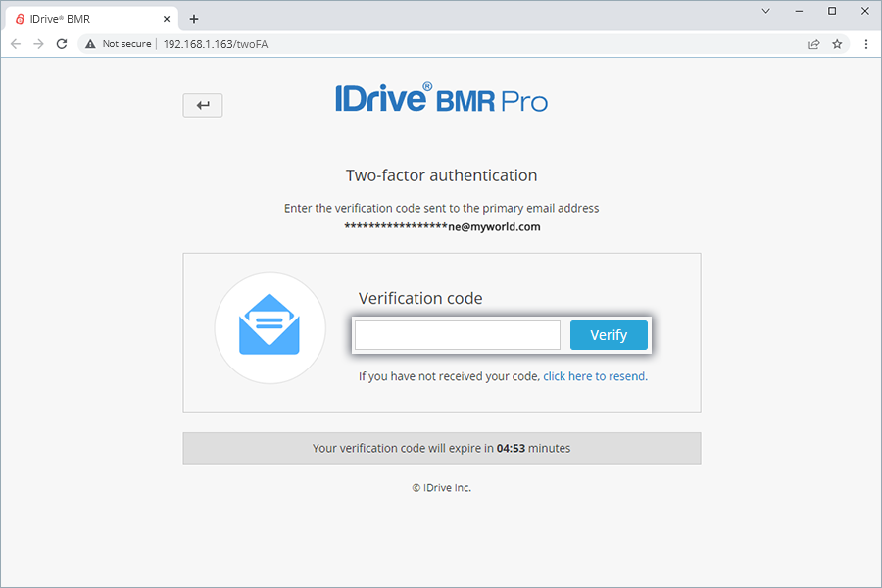882x588 pixels.
Task: Reload the page with the refresh icon
Action: (62, 44)
